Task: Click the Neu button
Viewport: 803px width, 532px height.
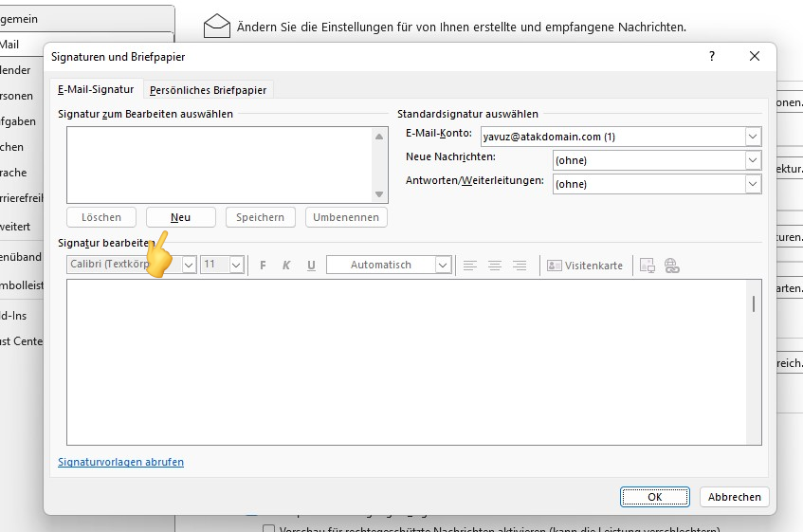Action: [180, 217]
